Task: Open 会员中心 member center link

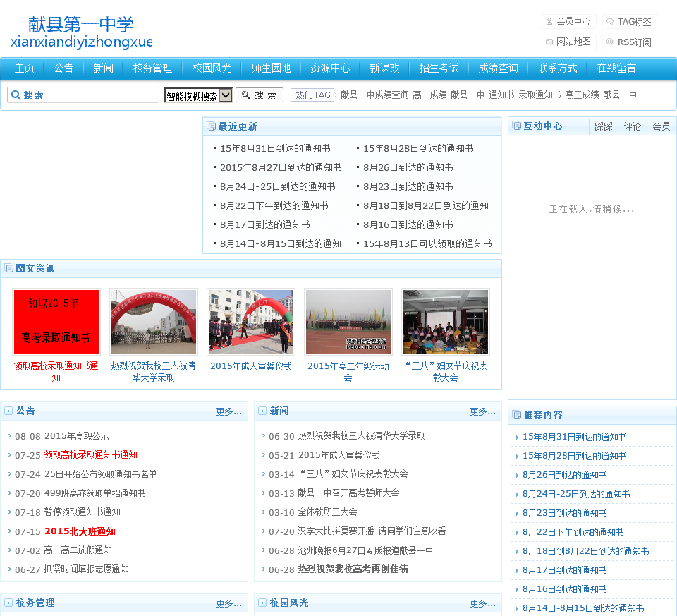Action: click(568, 21)
